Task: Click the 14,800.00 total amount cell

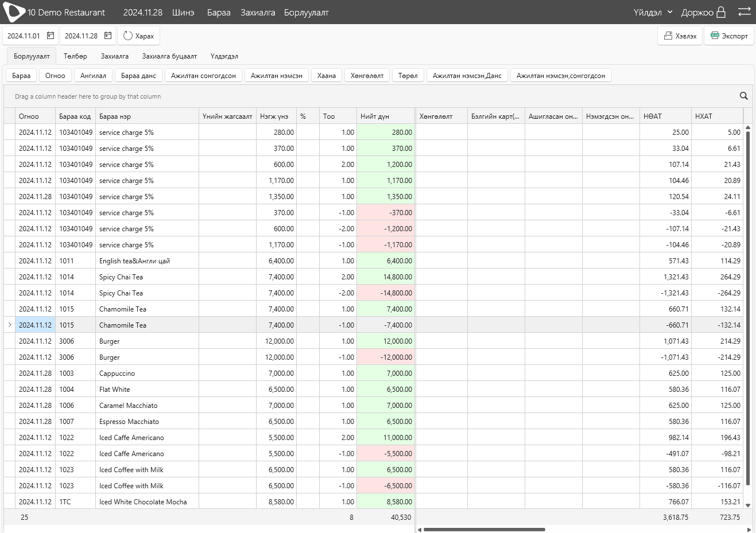Action: click(x=385, y=277)
